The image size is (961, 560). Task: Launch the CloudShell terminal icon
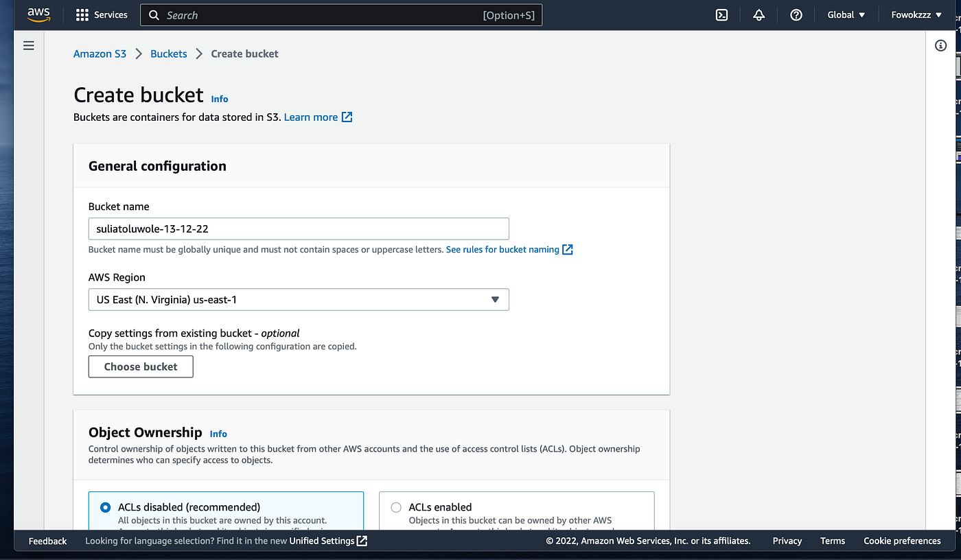(x=721, y=15)
